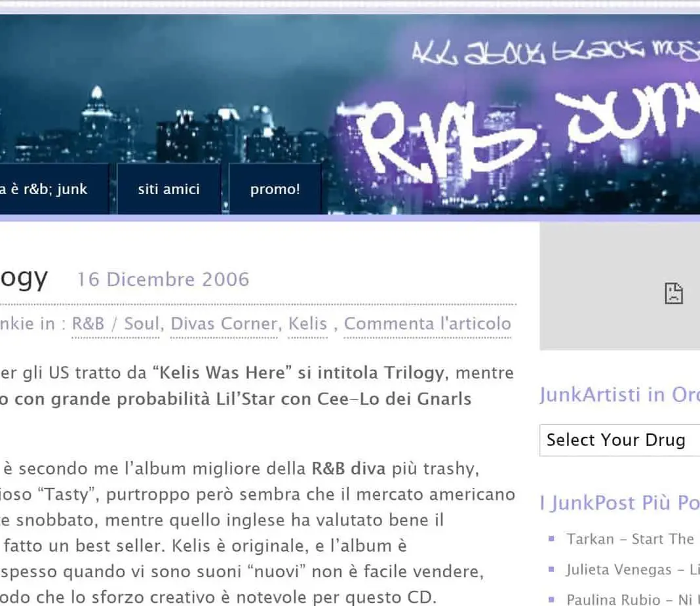Click the post title ending in ogy
The height and width of the screenshot is (606, 700).
click(x=23, y=279)
